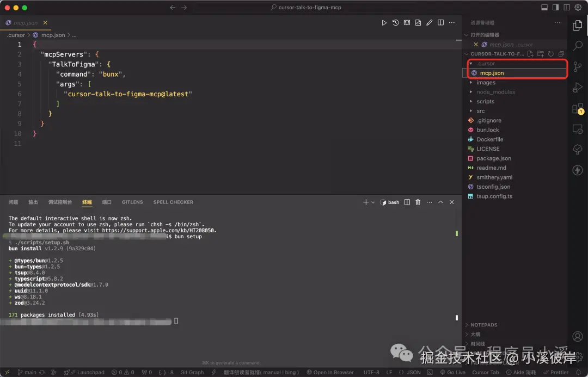Add a new terminal with the plus icon
This screenshot has height=377, width=588.
(x=366, y=202)
